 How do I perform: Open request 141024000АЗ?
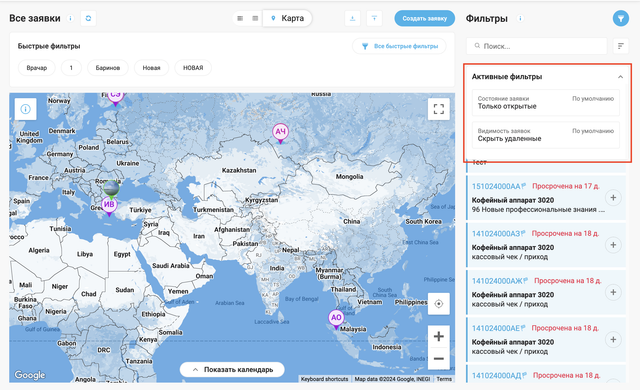click(496, 234)
